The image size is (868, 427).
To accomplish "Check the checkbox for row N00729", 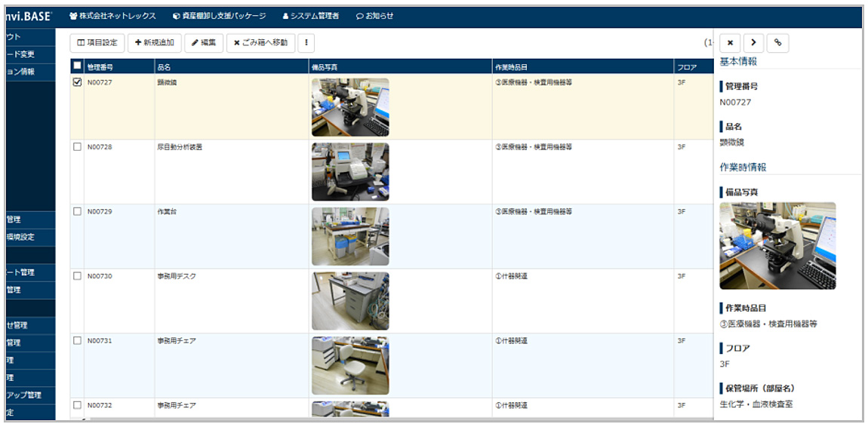I will click(x=78, y=211).
